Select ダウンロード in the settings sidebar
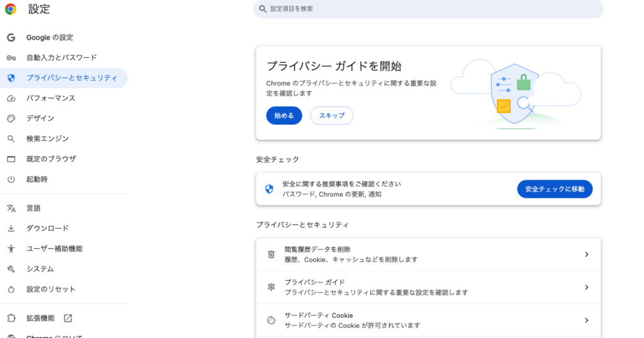The height and width of the screenshot is (338, 644). point(47,229)
